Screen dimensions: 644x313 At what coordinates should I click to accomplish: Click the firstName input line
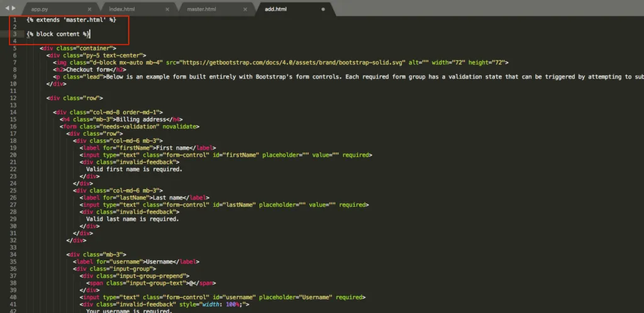[x=226, y=155]
